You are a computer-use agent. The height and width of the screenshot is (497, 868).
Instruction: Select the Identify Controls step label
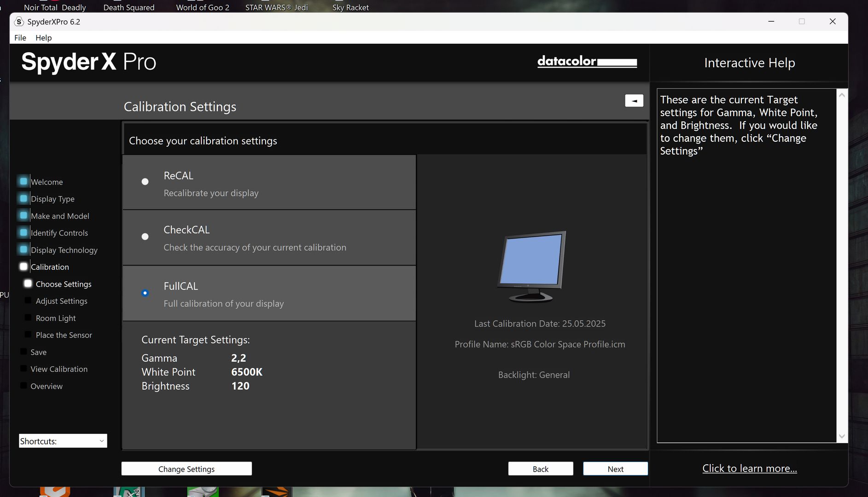point(59,233)
